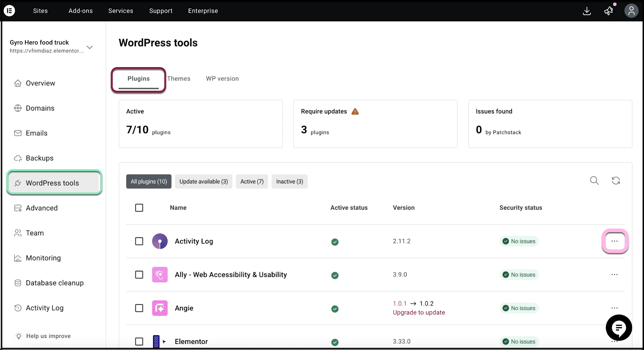This screenshot has height=350, width=644.
Task: Open the Support menu
Action: (161, 11)
